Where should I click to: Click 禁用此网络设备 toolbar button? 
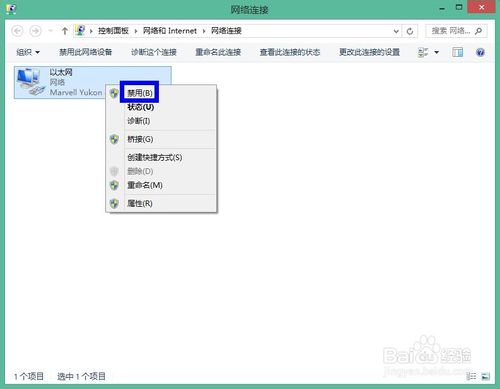coord(86,52)
